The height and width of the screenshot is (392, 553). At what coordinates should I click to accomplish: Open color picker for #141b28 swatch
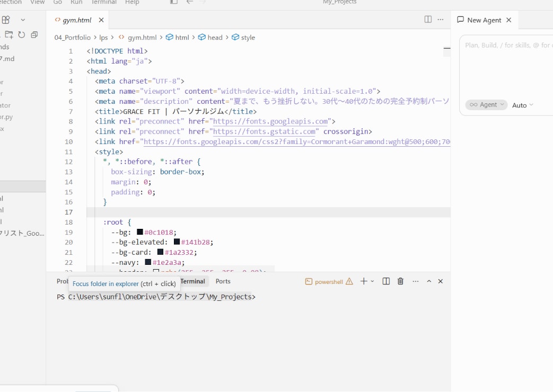pos(177,242)
